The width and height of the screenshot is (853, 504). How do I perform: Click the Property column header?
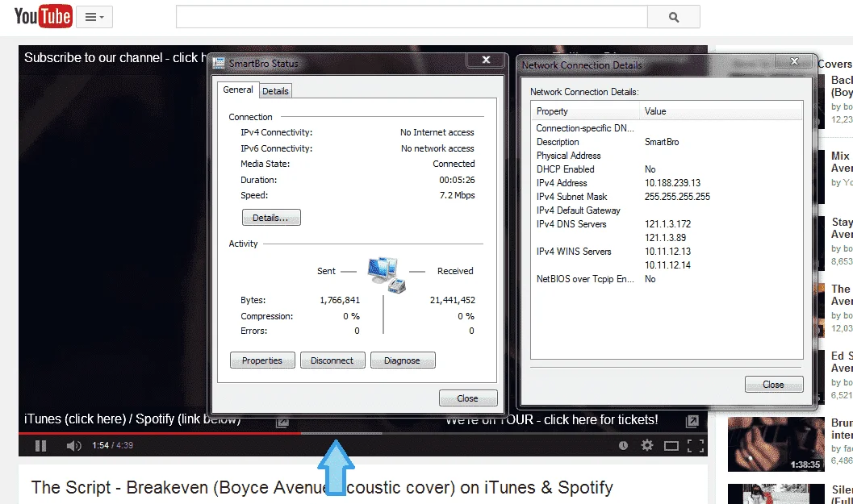[585, 111]
